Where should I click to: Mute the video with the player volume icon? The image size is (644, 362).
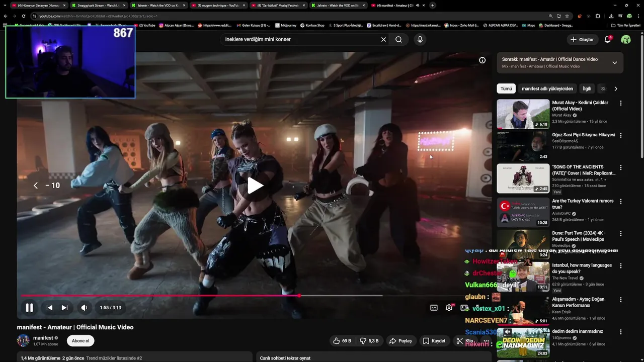[x=84, y=308]
